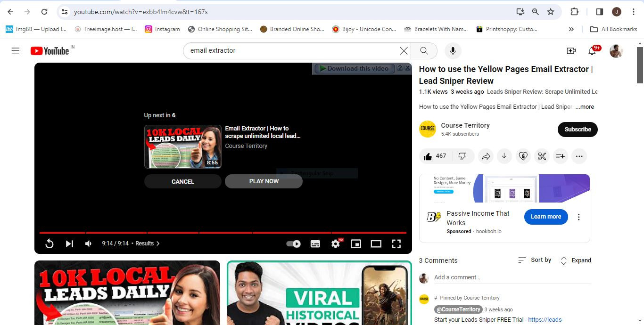This screenshot has width=644, height=325.
Task: Open the leads- link in pinned comment
Action: 546,320
